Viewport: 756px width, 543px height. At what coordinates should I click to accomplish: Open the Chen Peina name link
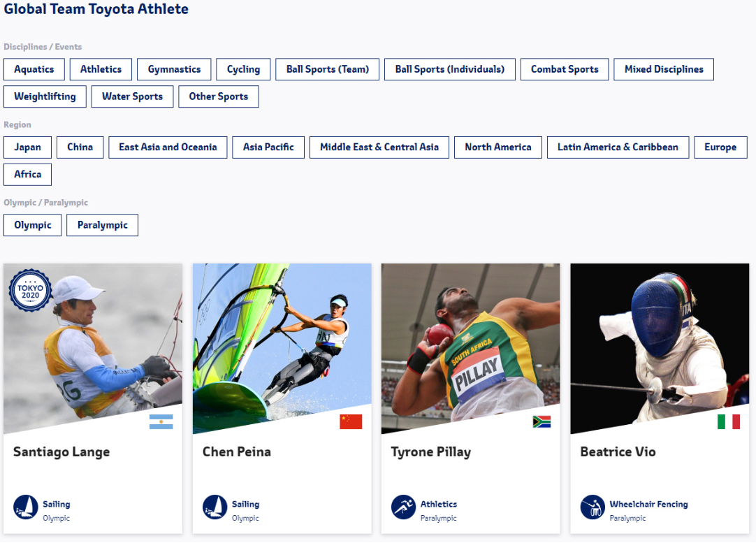point(237,452)
